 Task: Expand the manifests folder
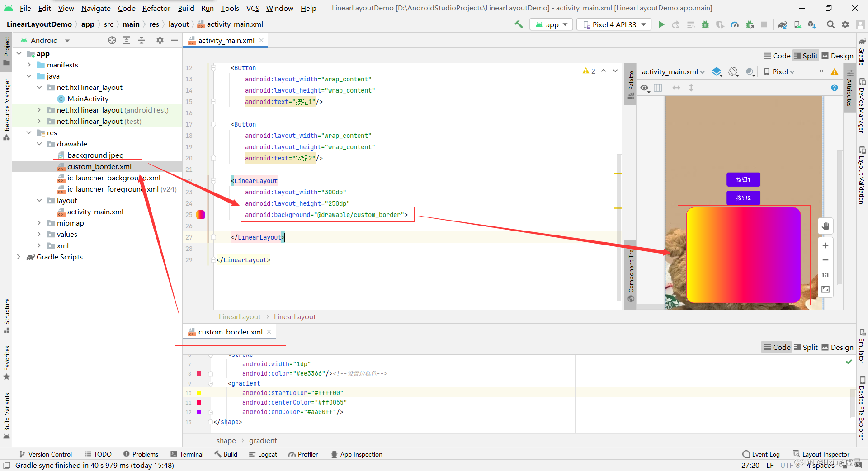click(29, 65)
